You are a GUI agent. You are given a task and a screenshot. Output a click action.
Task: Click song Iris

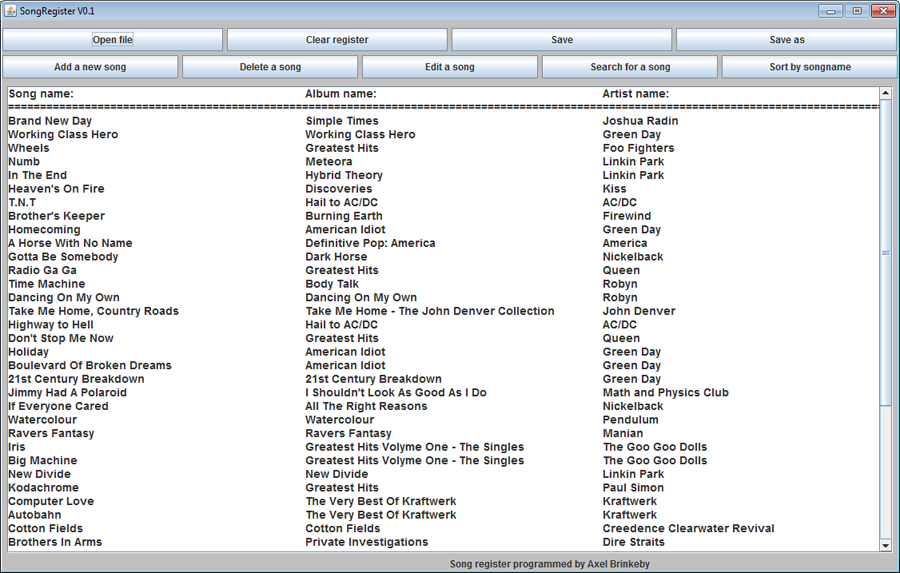(17, 447)
